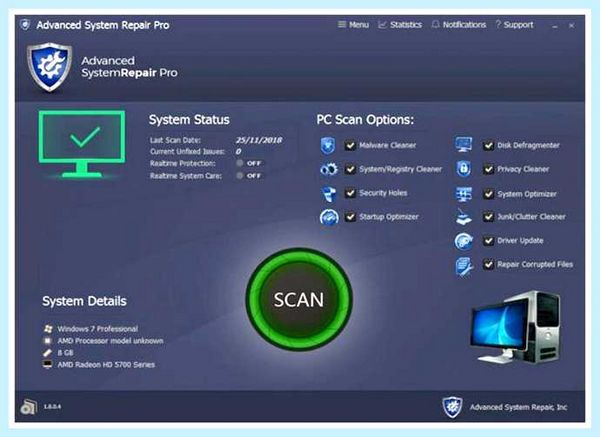Uncheck the Startup Optimizer checkbox
The height and width of the screenshot is (437, 600).
pos(350,217)
